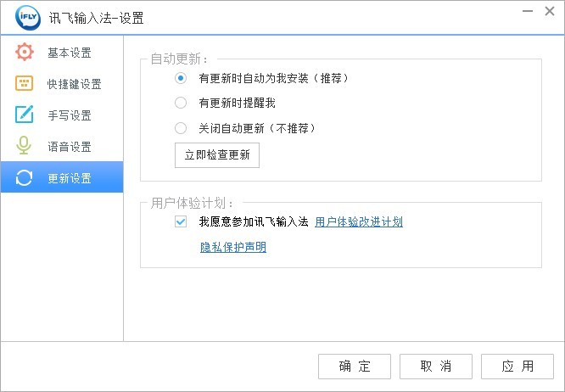Click the 取消 button
This screenshot has height=392, width=565.
436,367
